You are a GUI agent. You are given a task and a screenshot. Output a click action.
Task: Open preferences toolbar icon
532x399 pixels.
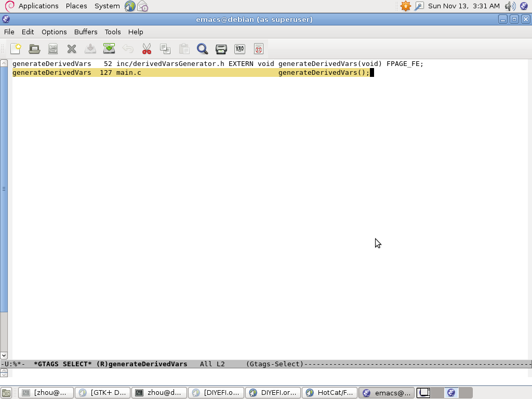(x=240, y=49)
